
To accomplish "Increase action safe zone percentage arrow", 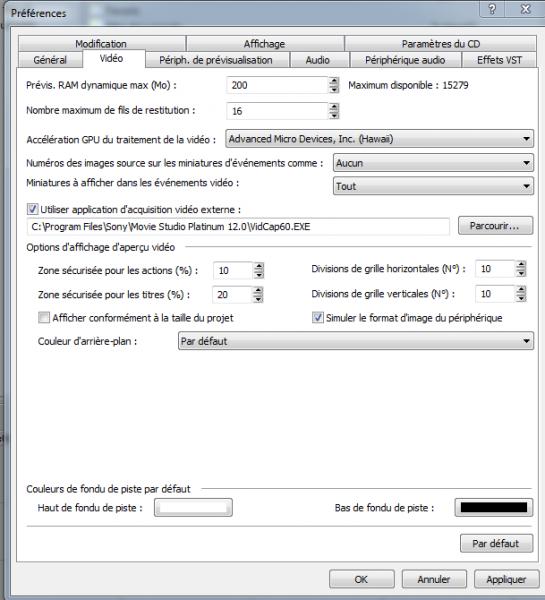I will [259, 266].
